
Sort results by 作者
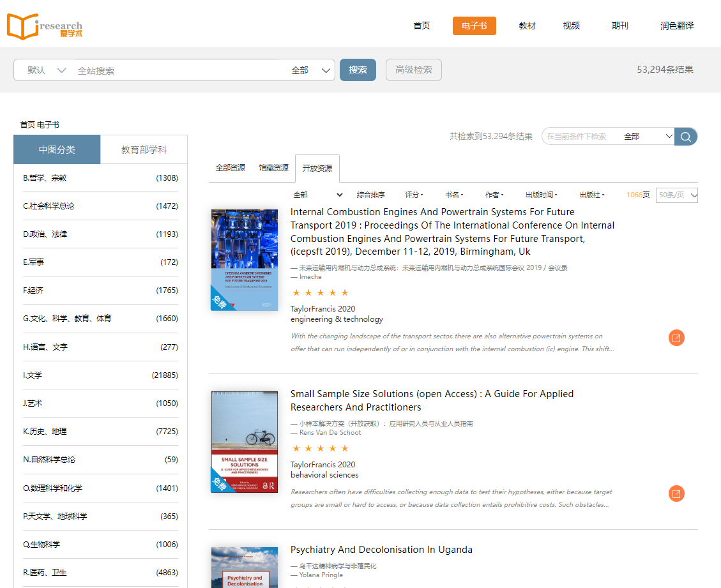494,195
